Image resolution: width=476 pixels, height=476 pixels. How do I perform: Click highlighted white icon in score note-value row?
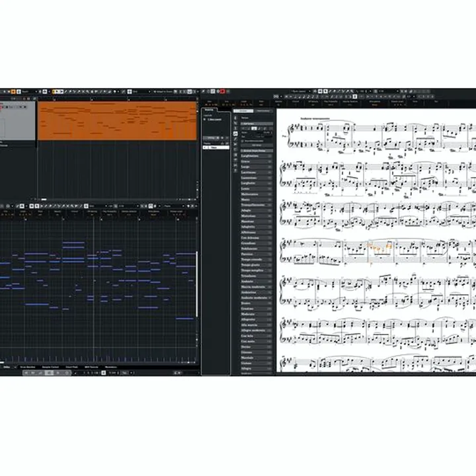point(354,97)
